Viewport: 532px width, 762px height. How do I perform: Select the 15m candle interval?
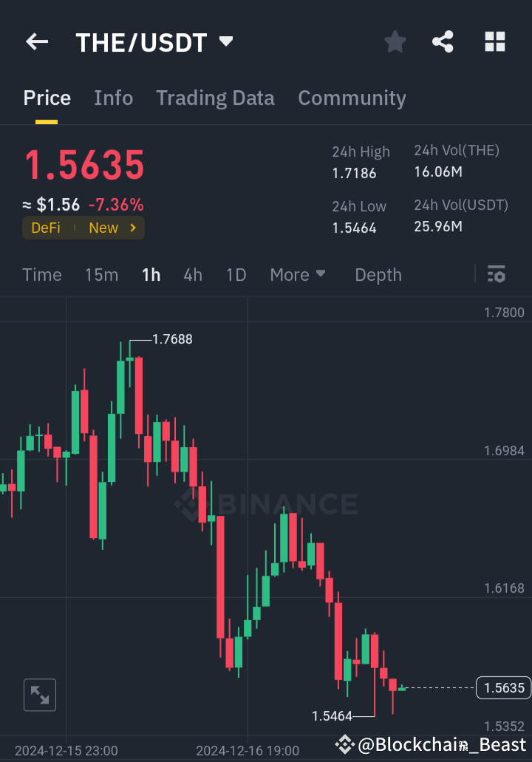coord(101,274)
